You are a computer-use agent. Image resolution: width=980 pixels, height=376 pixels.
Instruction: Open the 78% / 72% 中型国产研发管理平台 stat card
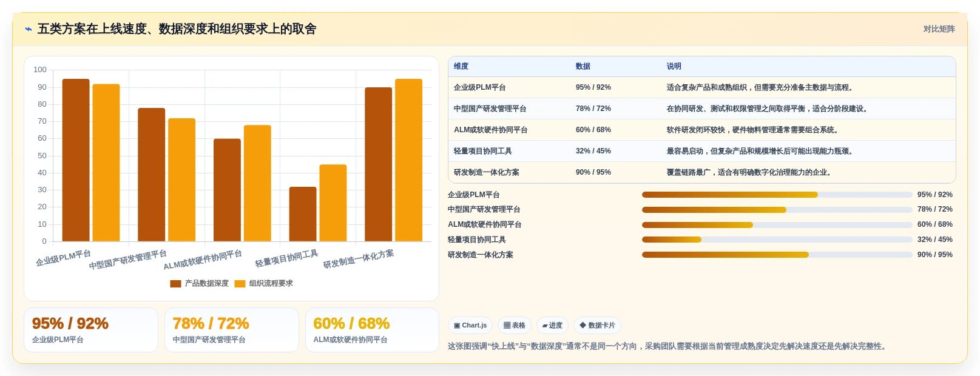click(232, 330)
